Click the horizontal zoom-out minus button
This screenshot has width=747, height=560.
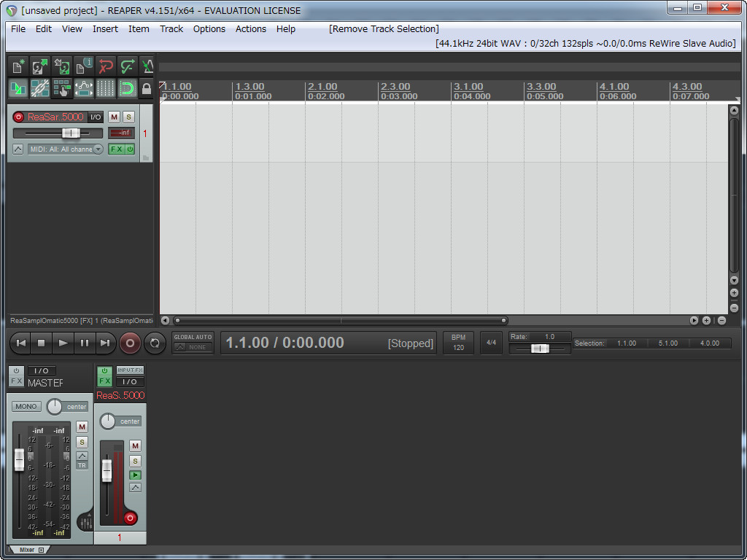[x=721, y=321]
